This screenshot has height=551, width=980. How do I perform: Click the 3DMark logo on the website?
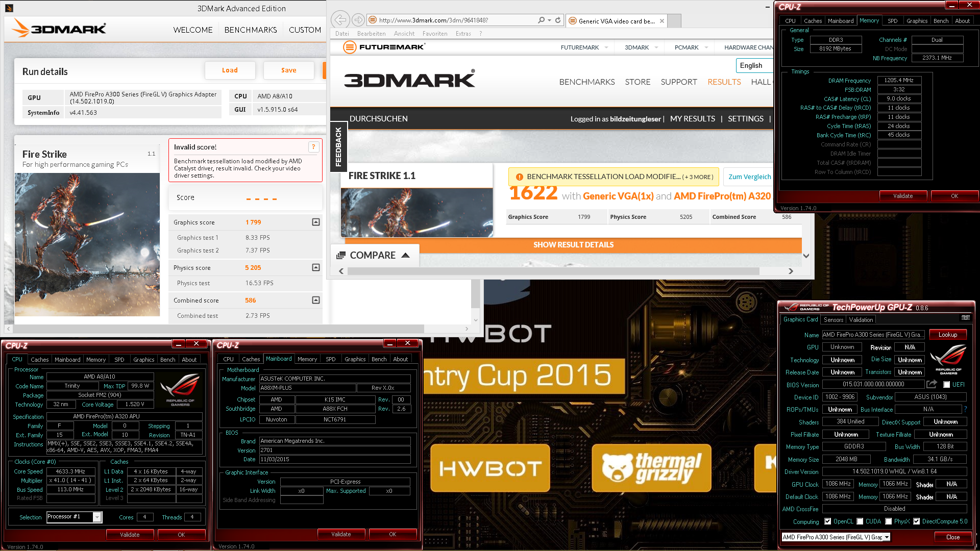pos(410,79)
